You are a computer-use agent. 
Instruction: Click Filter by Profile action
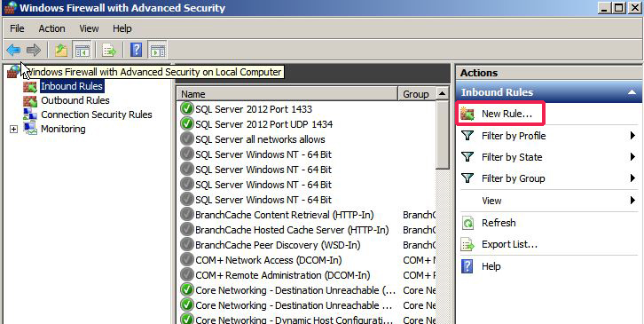tap(514, 136)
